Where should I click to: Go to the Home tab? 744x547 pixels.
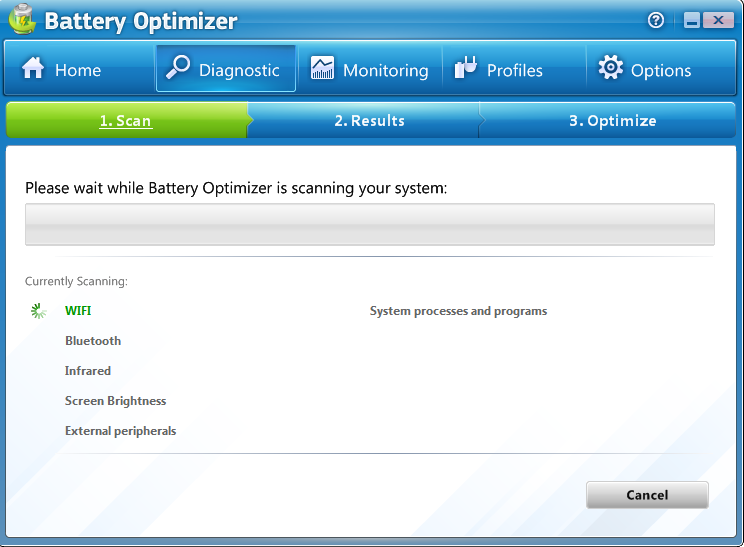tap(78, 68)
